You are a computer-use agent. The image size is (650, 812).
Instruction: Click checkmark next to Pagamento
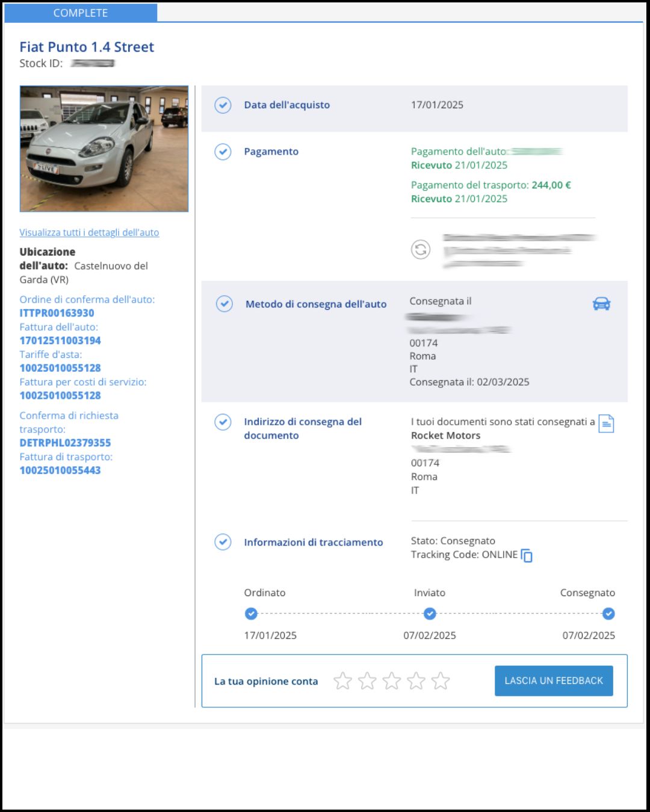point(223,152)
